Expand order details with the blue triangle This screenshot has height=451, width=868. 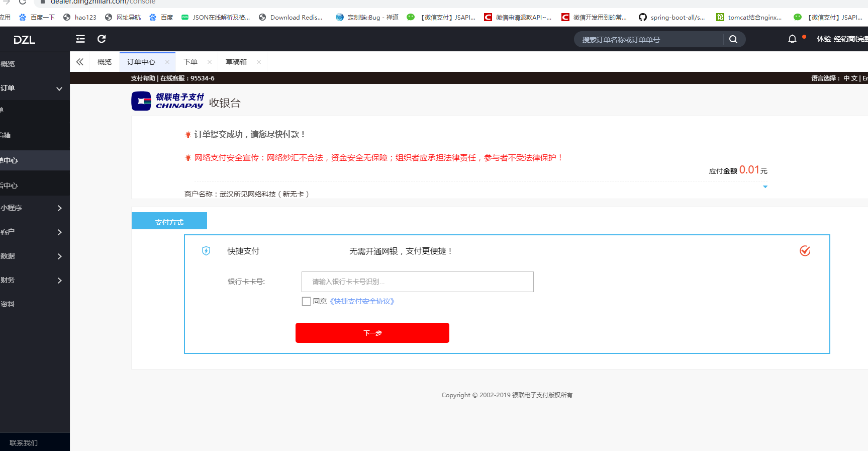point(765,187)
